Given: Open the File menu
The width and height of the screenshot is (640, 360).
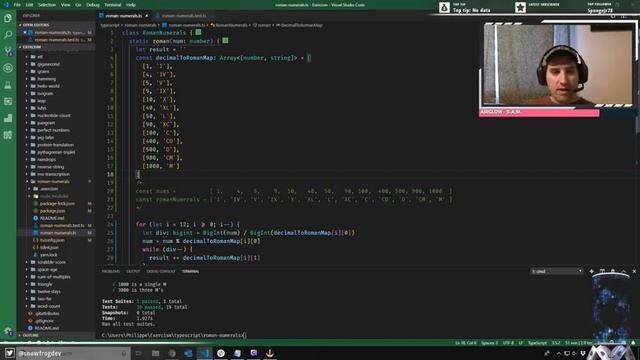Looking at the screenshot, I should (17, 5).
